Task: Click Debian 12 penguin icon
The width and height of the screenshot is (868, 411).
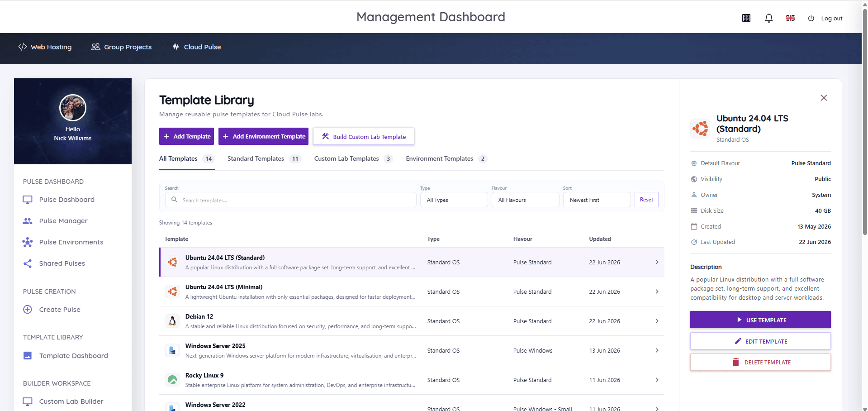Action: pos(172,321)
